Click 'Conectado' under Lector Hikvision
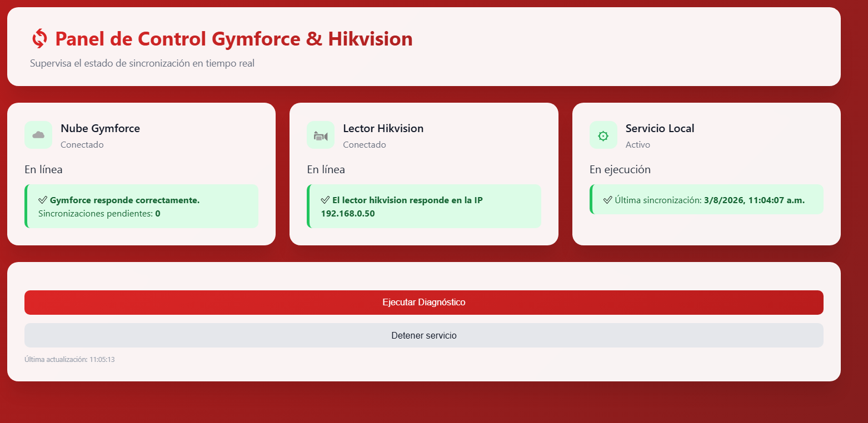The image size is (868, 423). (365, 144)
